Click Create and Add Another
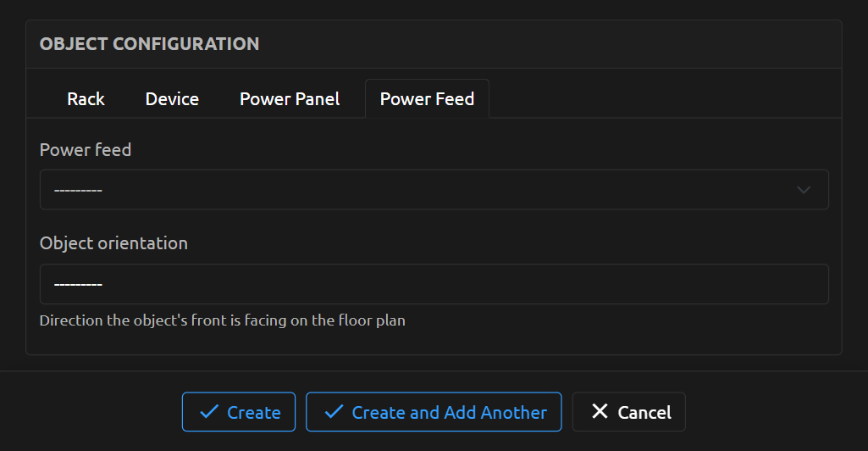The height and width of the screenshot is (451, 868). tap(434, 412)
